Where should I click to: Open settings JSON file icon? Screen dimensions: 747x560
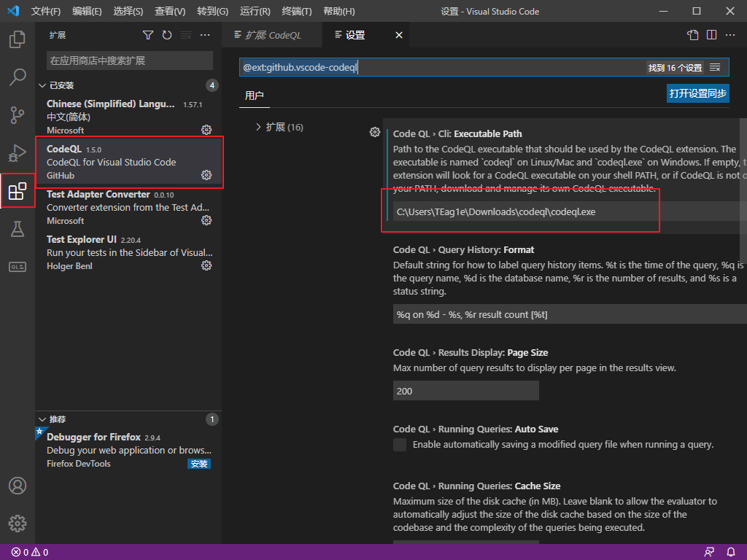tap(693, 35)
